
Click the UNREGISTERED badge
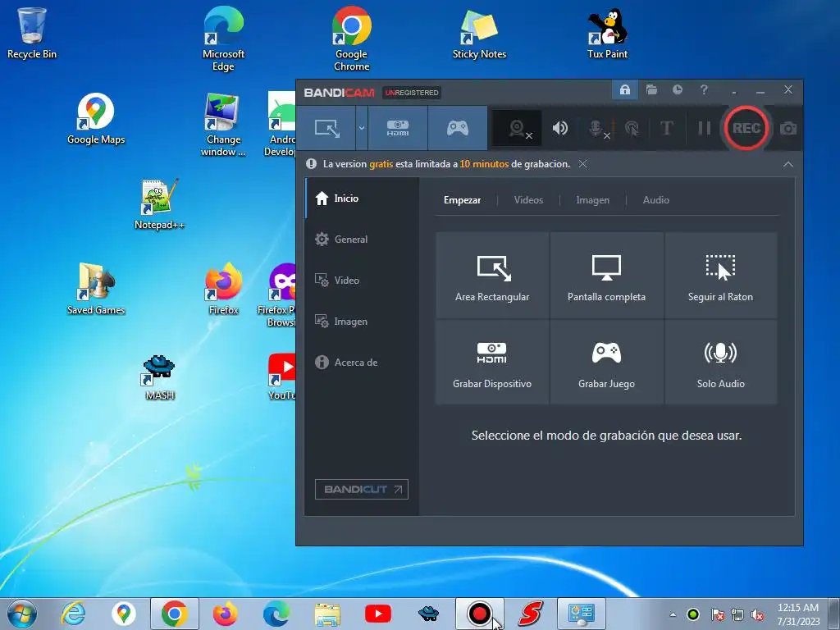(x=412, y=93)
